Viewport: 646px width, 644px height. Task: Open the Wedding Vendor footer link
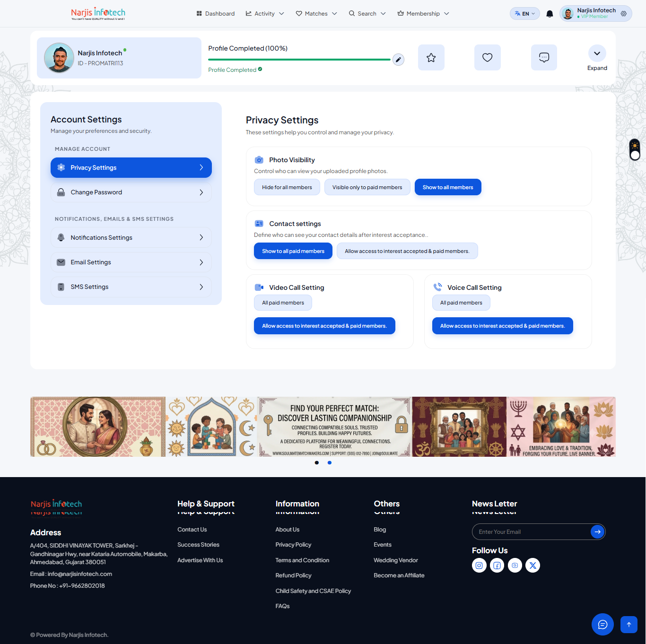pos(396,560)
